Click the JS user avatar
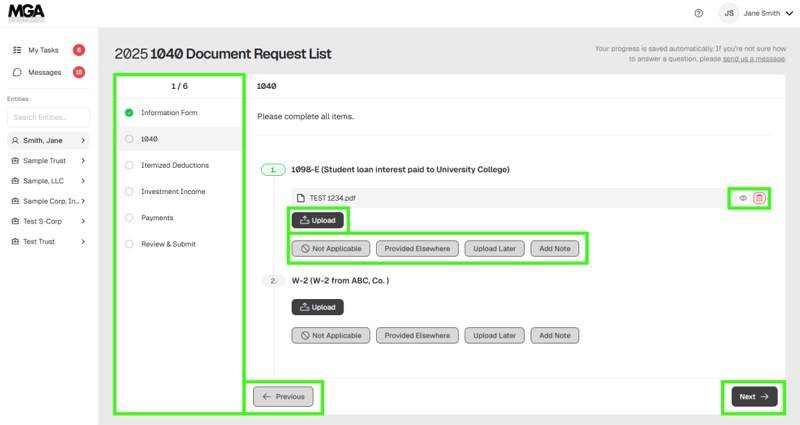The width and height of the screenshot is (800, 425). point(729,13)
